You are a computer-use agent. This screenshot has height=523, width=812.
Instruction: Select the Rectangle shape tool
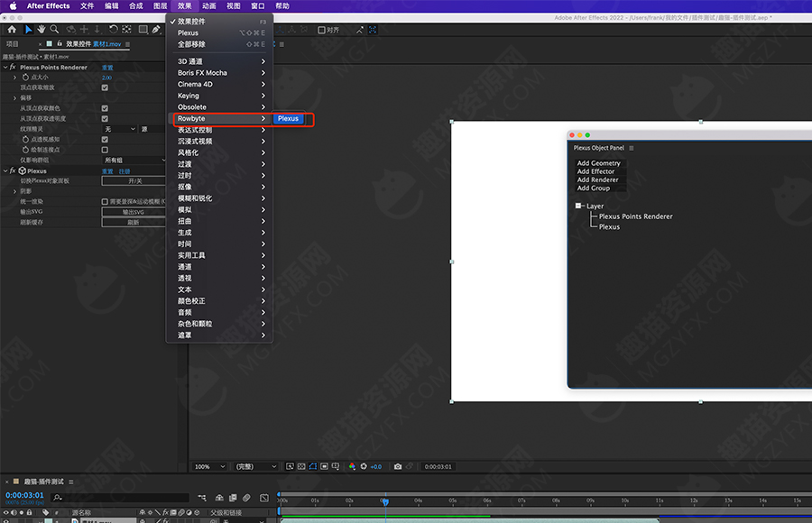143,30
